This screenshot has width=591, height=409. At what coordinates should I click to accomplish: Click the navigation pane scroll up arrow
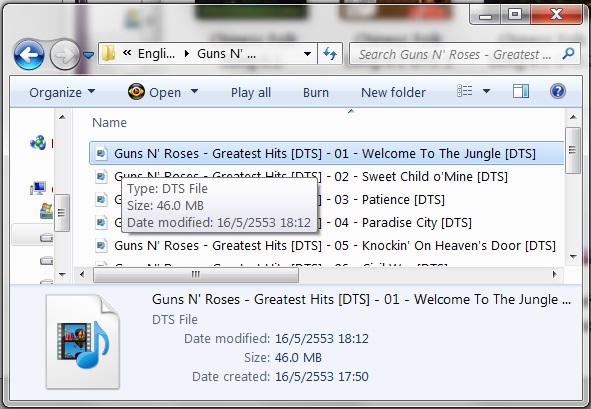tap(62, 118)
